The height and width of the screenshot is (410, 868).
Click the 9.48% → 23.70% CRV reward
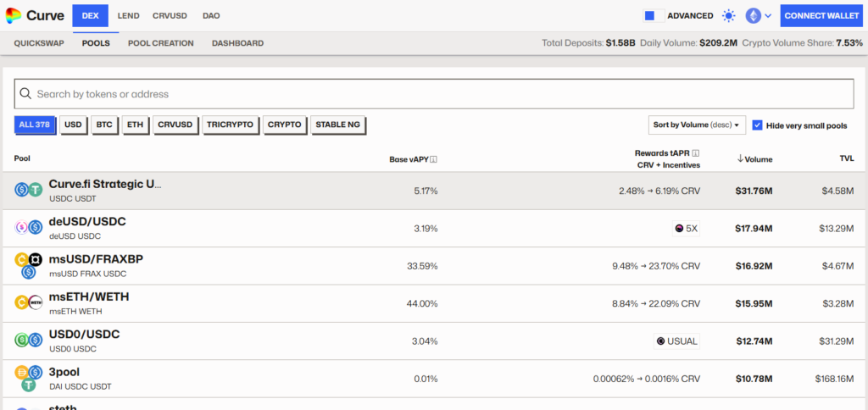[656, 266]
